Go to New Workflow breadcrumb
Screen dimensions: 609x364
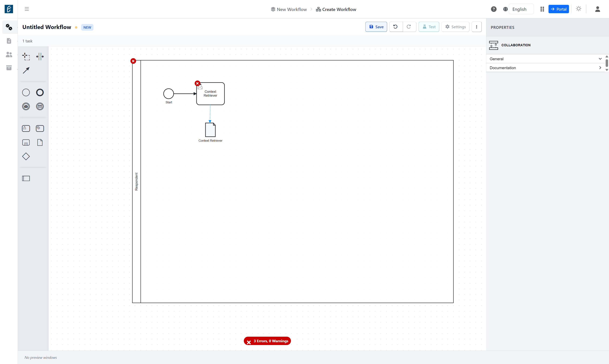[289, 9]
